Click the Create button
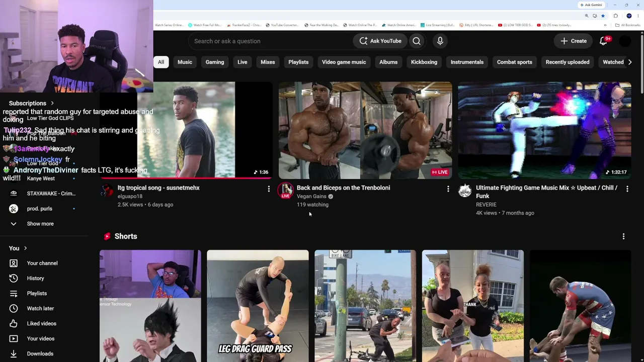This screenshot has height=362, width=644. (573, 41)
